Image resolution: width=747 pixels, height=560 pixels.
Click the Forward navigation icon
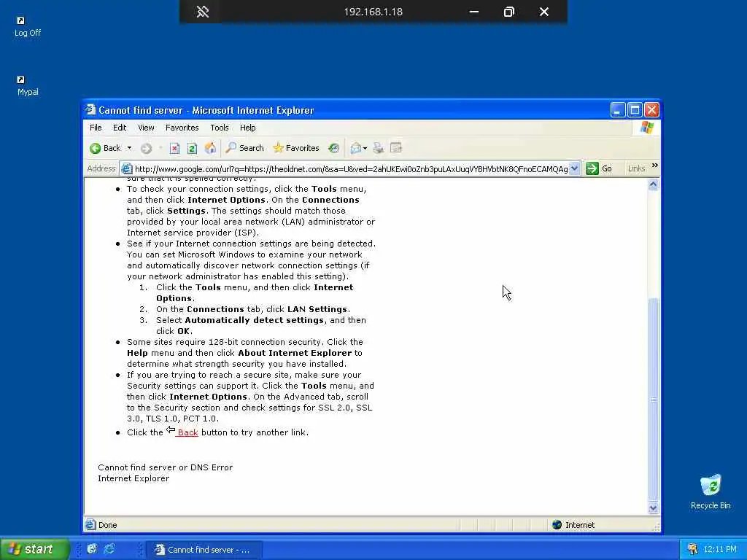146,149
